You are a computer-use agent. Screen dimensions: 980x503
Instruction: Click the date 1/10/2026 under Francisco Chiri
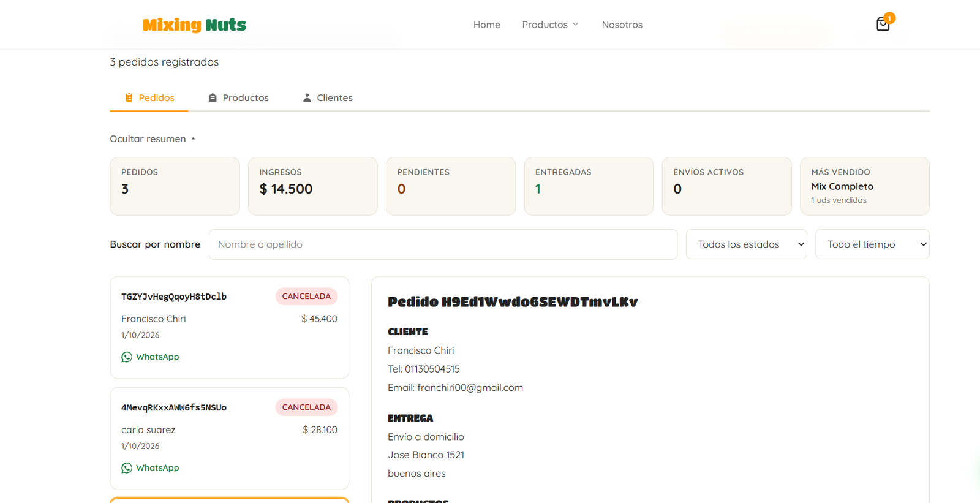click(140, 335)
